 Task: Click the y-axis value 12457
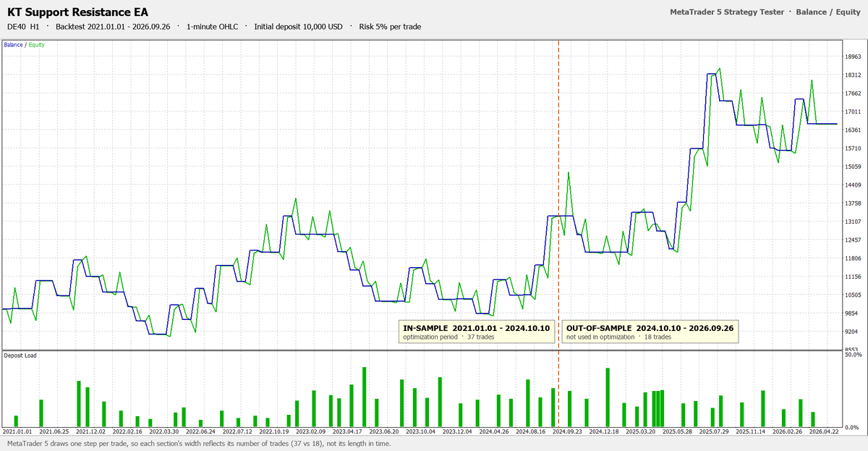[852, 240]
